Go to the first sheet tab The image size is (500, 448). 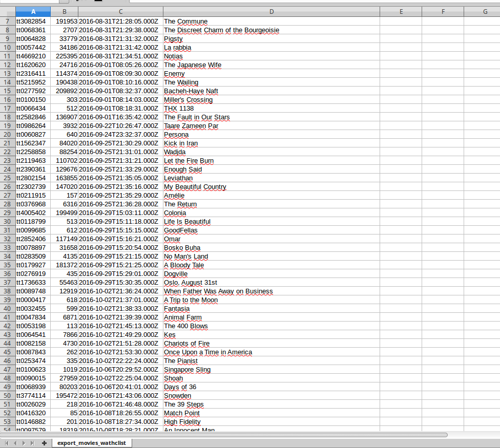click(7, 443)
